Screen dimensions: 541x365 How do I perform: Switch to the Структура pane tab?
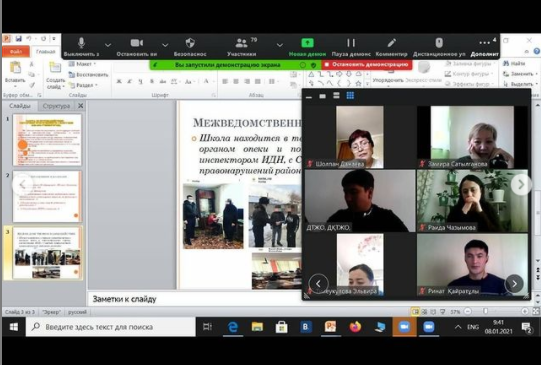56,106
